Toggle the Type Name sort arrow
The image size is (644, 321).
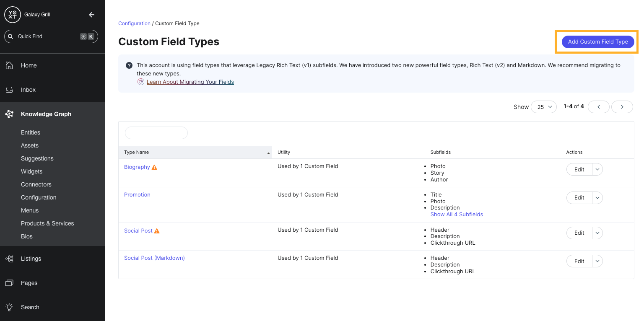tap(269, 153)
